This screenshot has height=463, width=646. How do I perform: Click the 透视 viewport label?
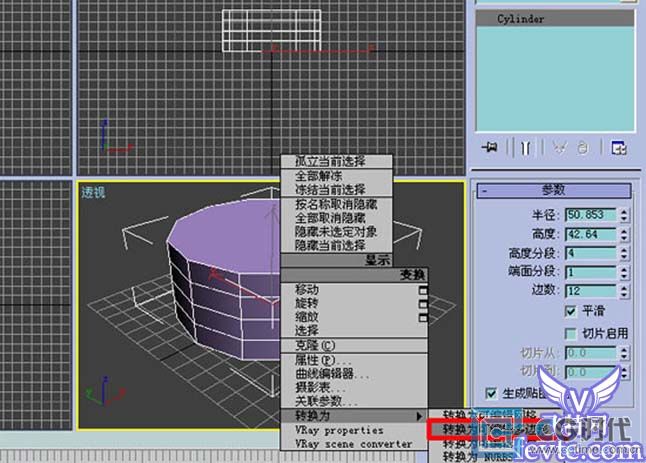(x=93, y=192)
